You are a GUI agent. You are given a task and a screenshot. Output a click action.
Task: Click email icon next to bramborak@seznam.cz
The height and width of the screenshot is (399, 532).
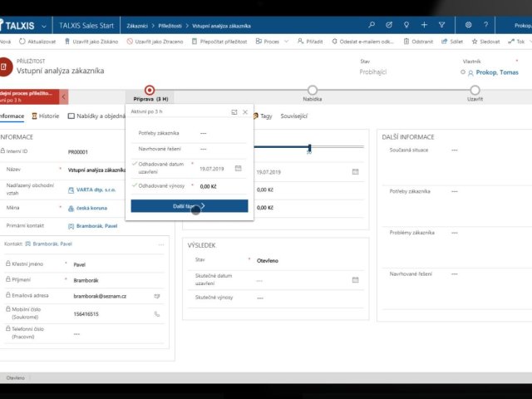point(157,295)
